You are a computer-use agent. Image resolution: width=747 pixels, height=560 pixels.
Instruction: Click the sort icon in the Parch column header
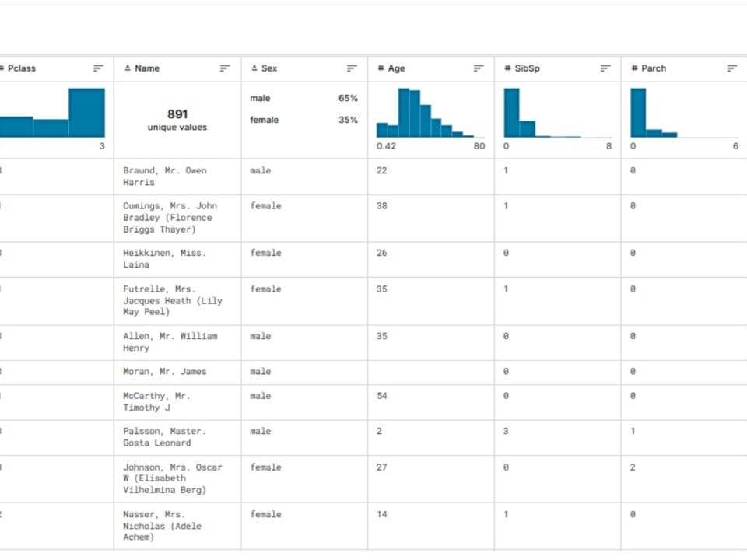coord(731,68)
